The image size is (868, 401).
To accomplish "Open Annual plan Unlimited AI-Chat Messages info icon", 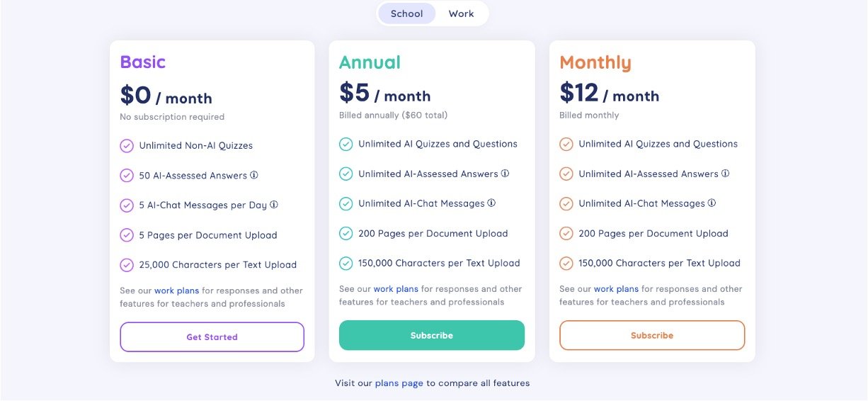I will (x=491, y=203).
